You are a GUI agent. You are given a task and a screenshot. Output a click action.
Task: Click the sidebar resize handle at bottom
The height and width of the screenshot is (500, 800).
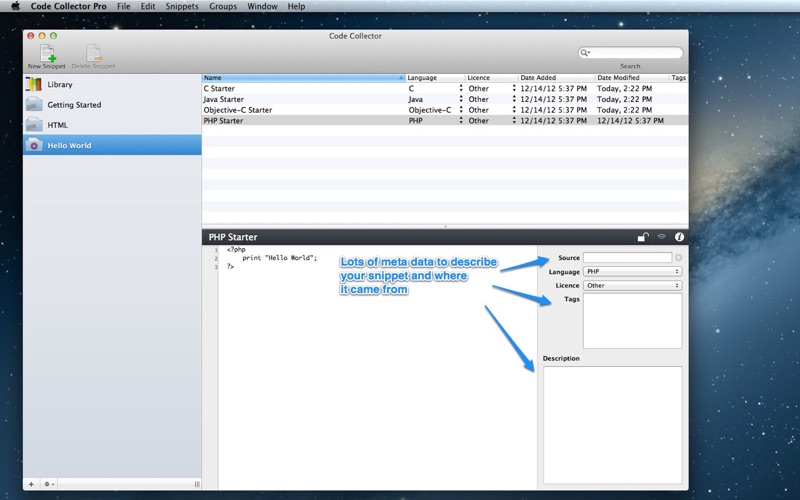[197, 484]
